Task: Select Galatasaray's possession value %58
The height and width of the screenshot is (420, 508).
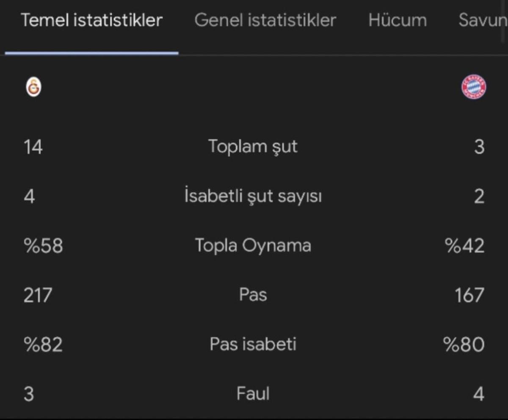Action: point(43,246)
